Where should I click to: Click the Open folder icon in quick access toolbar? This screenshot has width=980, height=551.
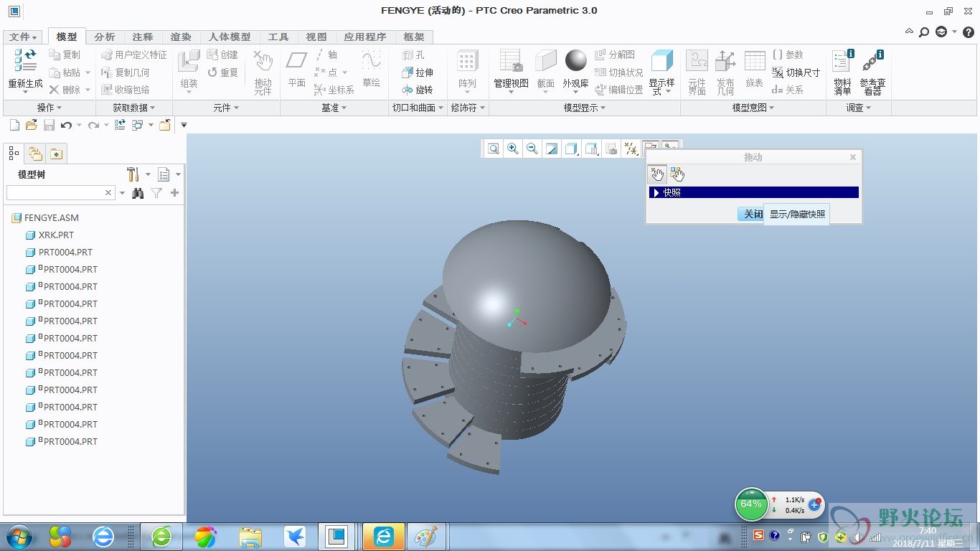[31, 125]
